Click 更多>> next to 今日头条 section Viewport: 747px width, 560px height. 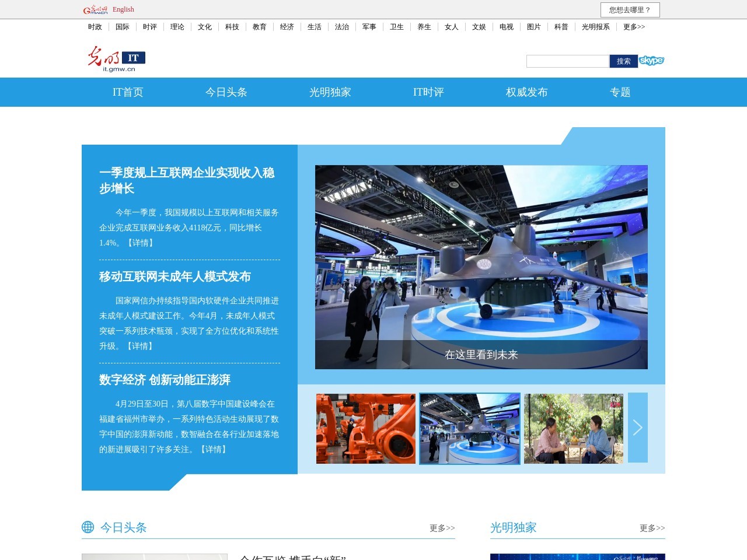tap(442, 528)
